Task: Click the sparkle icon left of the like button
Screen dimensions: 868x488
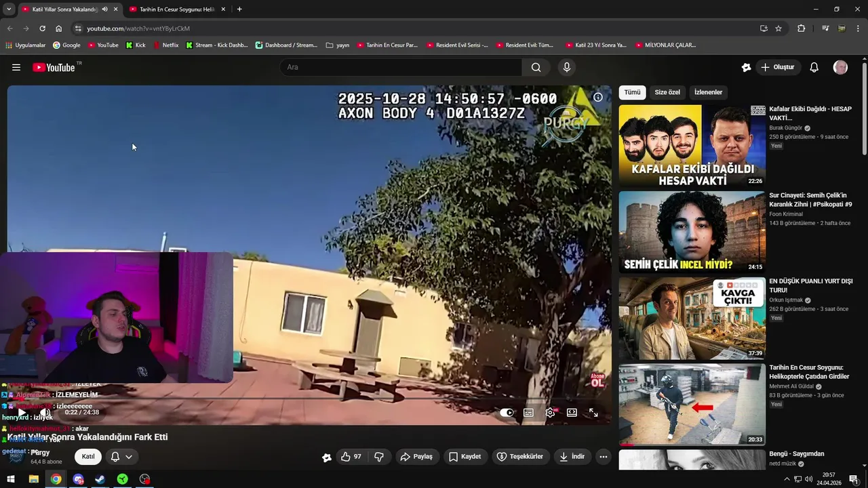Action: pos(327,457)
